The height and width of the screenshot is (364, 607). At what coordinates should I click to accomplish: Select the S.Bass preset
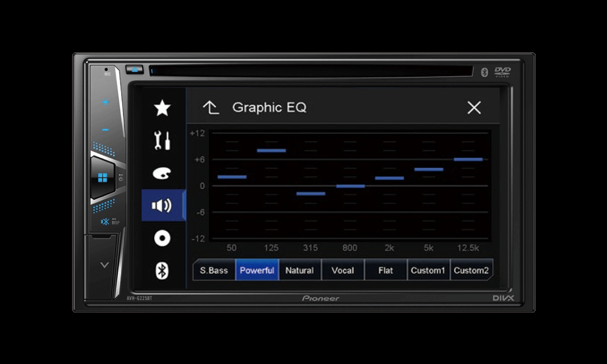tap(214, 270)
